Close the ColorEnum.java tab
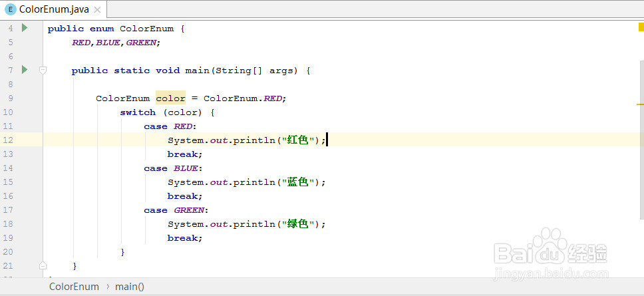The height and width of the screenshot is (296, 644). (97, 9)
